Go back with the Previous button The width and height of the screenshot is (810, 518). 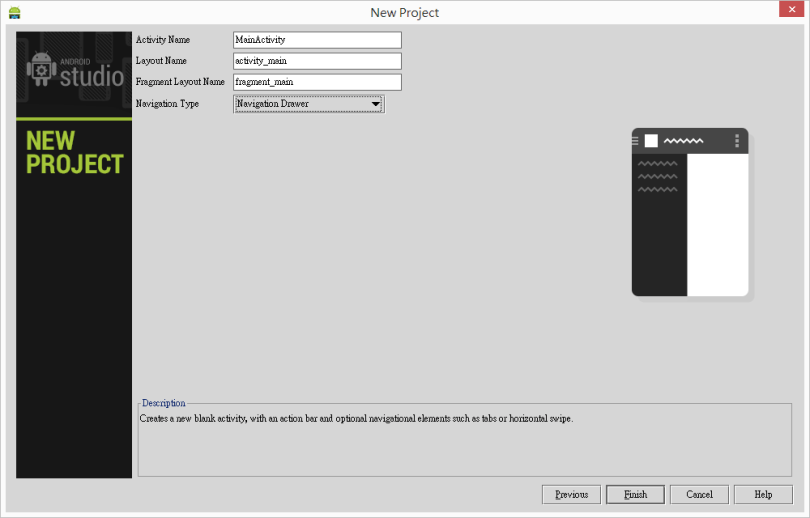click(571, 494)
